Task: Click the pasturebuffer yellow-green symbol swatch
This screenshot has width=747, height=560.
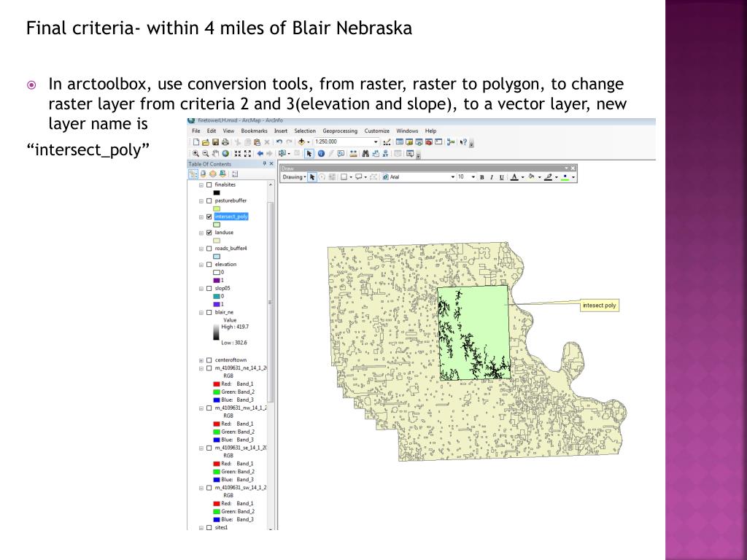Action: (217, 209)
